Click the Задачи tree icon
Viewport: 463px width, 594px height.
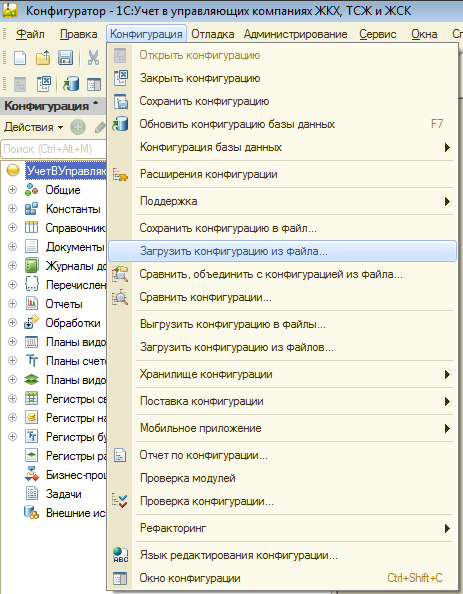31,493
